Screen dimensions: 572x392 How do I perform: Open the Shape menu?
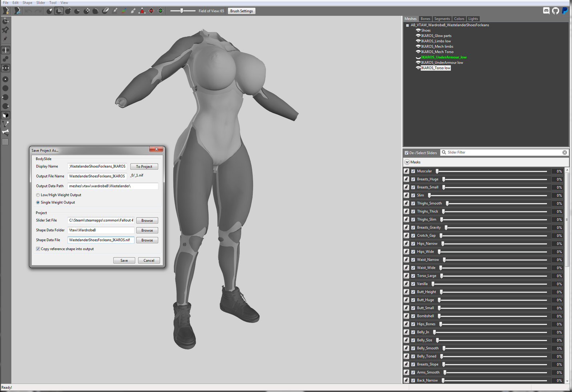[x=27, y=3]
